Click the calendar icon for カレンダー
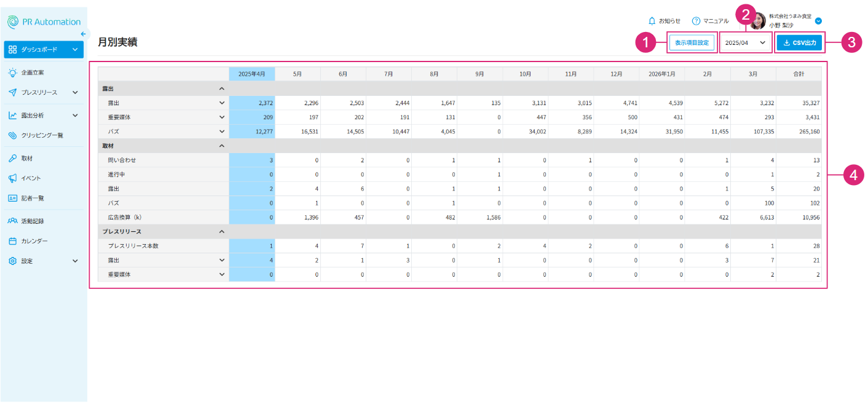 (12, 241)
